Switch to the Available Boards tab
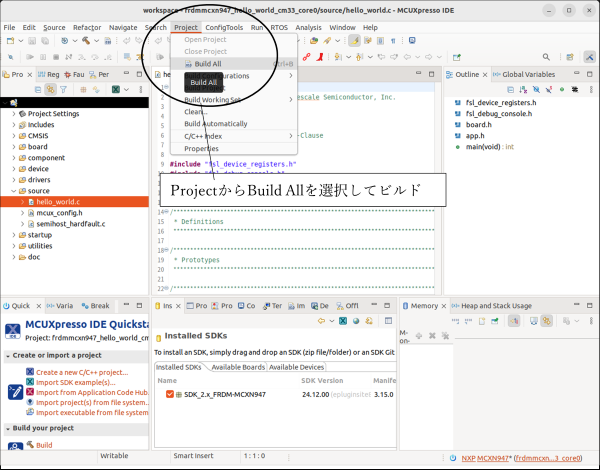This screenshot has height=470, width=600. 238,367
